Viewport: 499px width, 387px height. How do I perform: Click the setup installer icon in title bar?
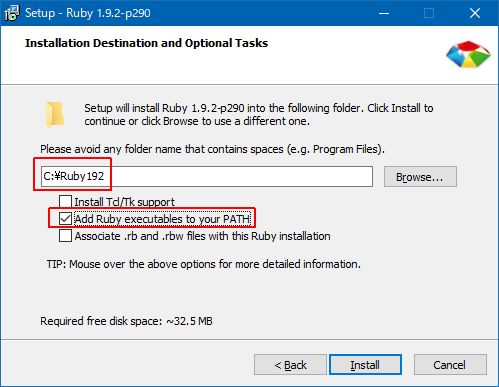12,13
